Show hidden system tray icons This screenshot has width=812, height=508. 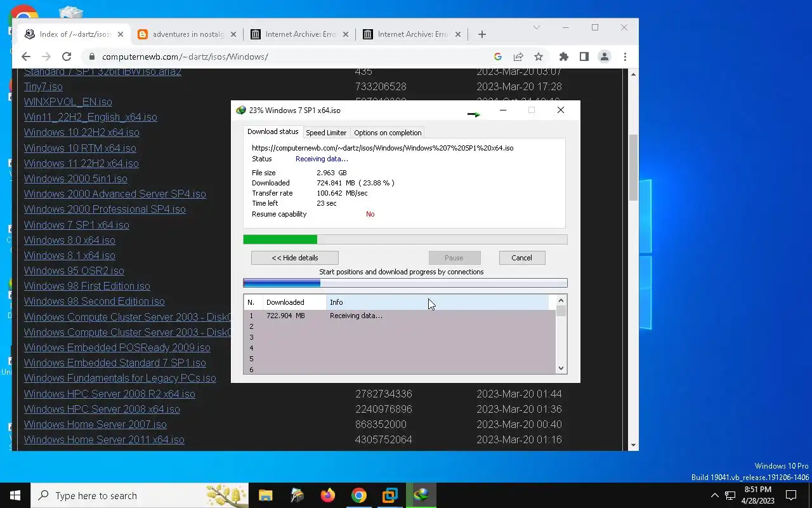pyautogui.click(x=714, y=495)
